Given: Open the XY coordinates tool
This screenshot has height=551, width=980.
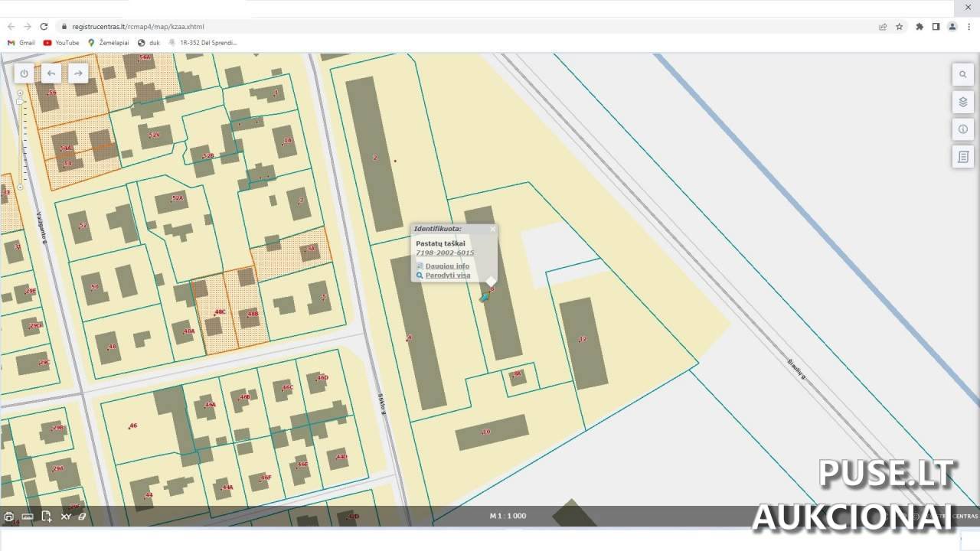Looking at the screenshot, I should point(66,517).
